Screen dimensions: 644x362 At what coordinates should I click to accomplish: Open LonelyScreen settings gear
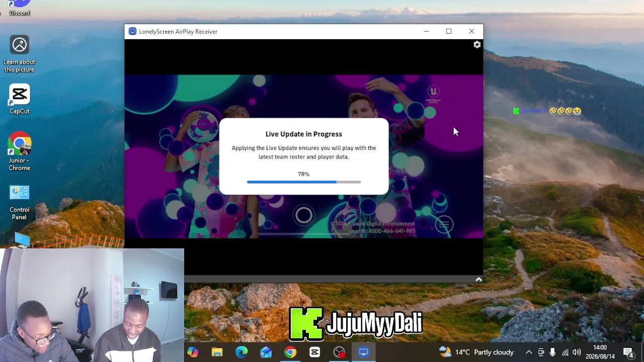click(x=477, y=45)
